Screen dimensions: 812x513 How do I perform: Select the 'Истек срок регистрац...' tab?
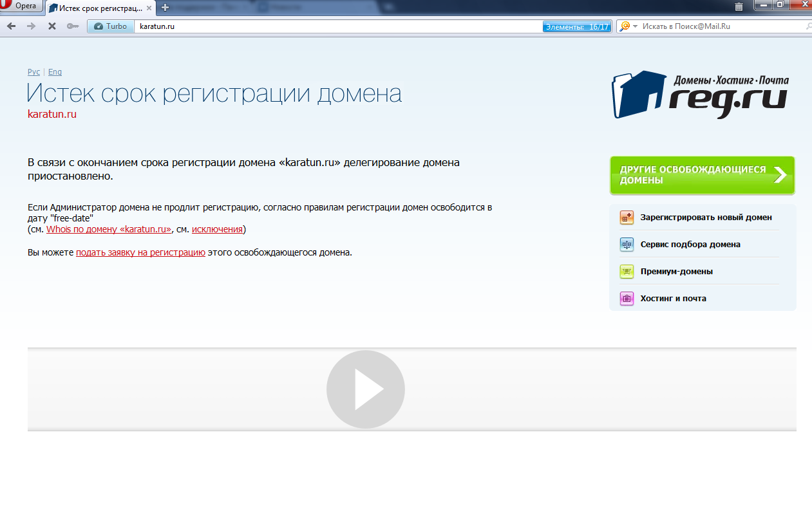[x=100, y=8]
